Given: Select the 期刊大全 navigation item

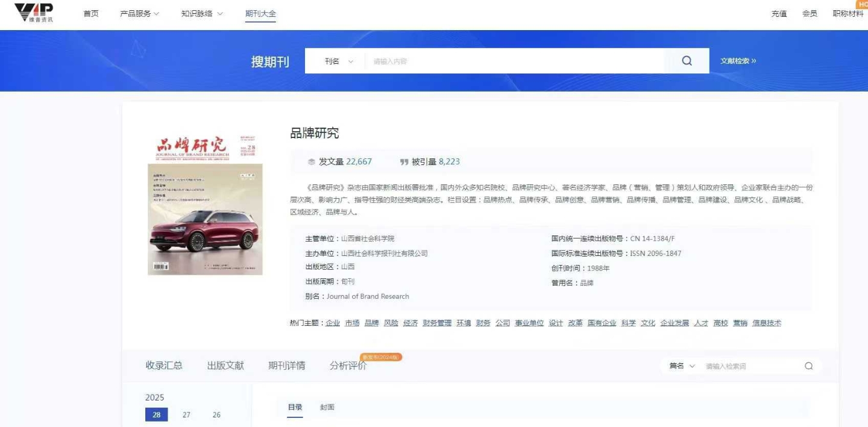Looking at the screenshot, I should click(260, 13).
